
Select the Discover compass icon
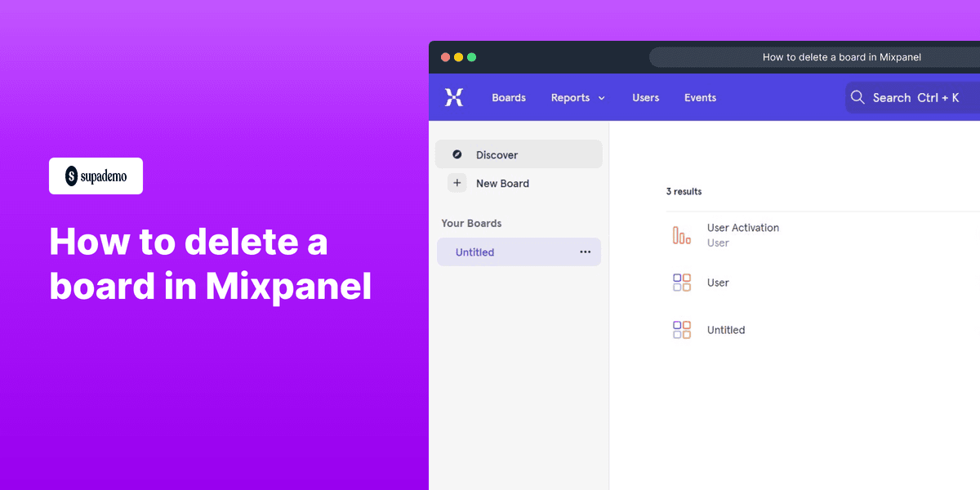point(457,154)
